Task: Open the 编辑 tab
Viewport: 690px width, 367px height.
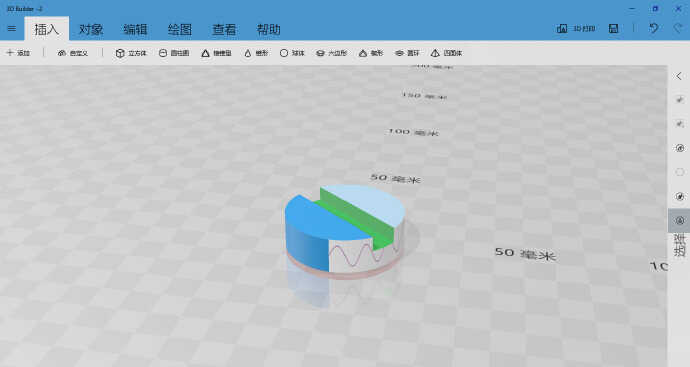Action: click(136, 29)
